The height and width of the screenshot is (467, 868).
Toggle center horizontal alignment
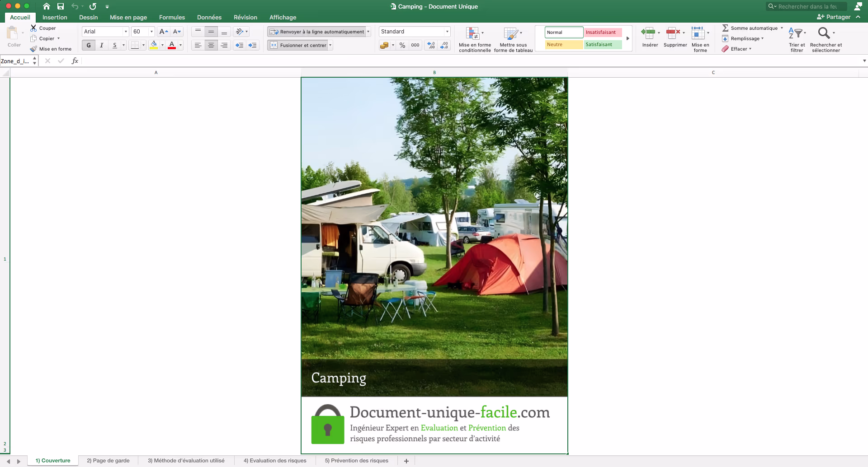[x=211, y=45]
